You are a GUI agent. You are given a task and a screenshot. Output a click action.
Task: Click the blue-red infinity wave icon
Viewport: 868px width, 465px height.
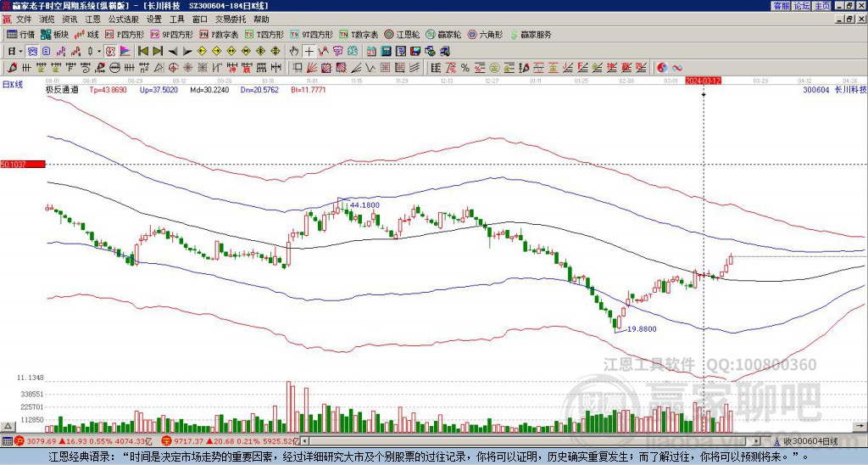[x=677, y=68]
